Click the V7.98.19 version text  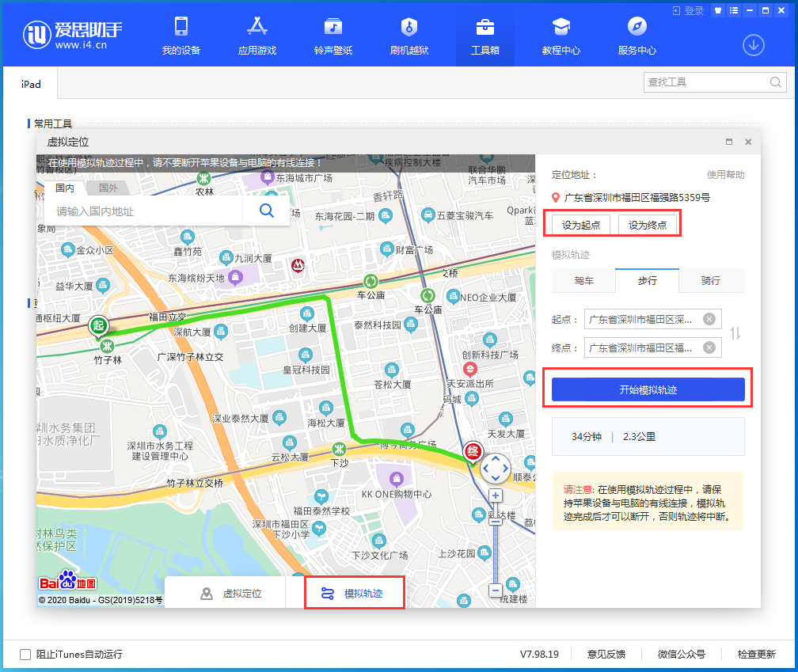pyautogui.click(x=539, y=655)
